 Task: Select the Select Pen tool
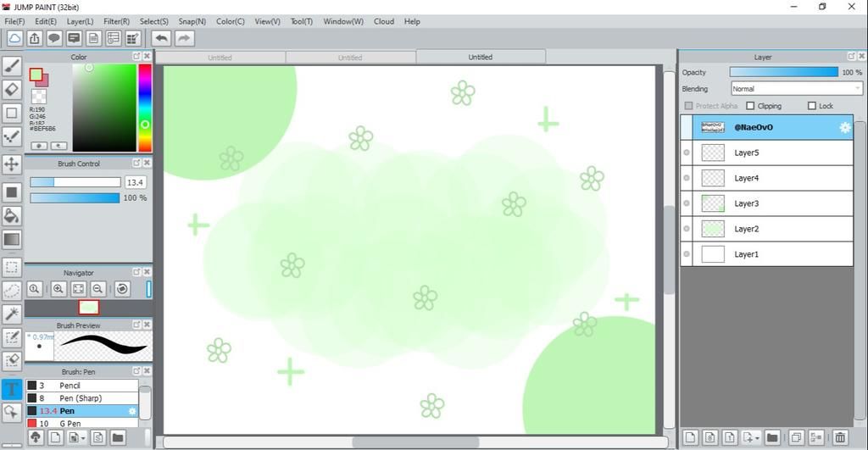(12, 337)
